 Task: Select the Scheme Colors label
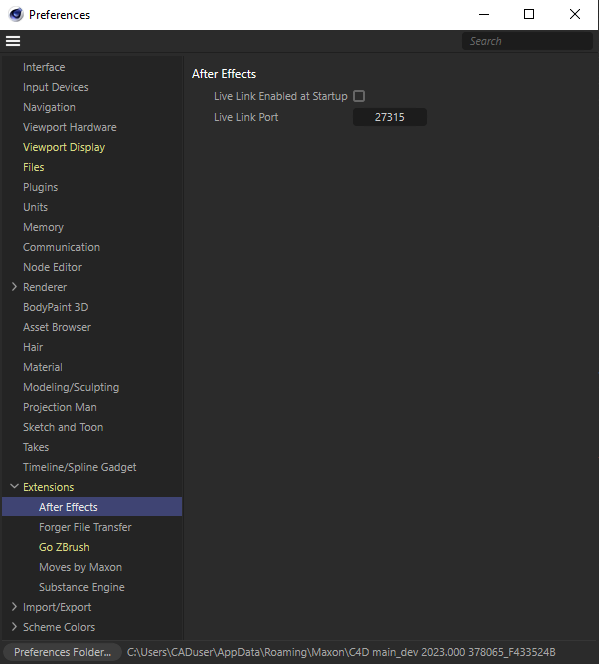coord(59,627)
